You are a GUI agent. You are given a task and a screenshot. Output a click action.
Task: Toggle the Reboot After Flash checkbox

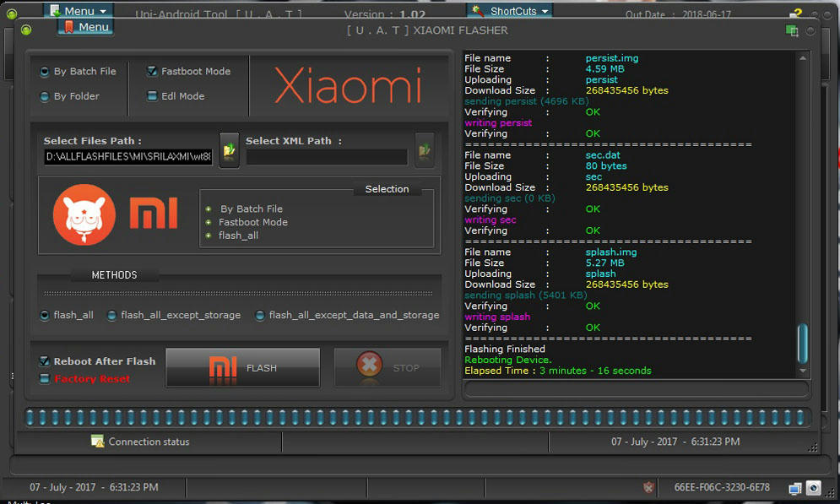pos(98,361)
